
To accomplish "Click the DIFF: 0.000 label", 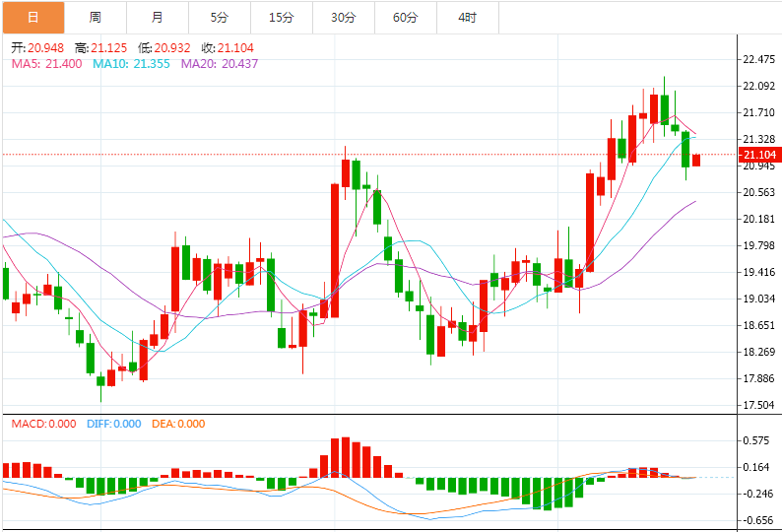I will [114, 424].
